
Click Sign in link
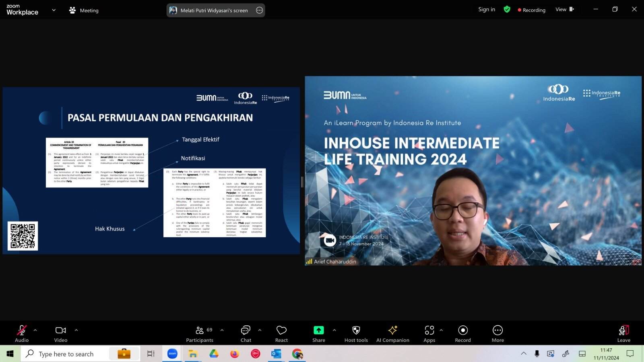pyautogui.click(x=487, y=9)
